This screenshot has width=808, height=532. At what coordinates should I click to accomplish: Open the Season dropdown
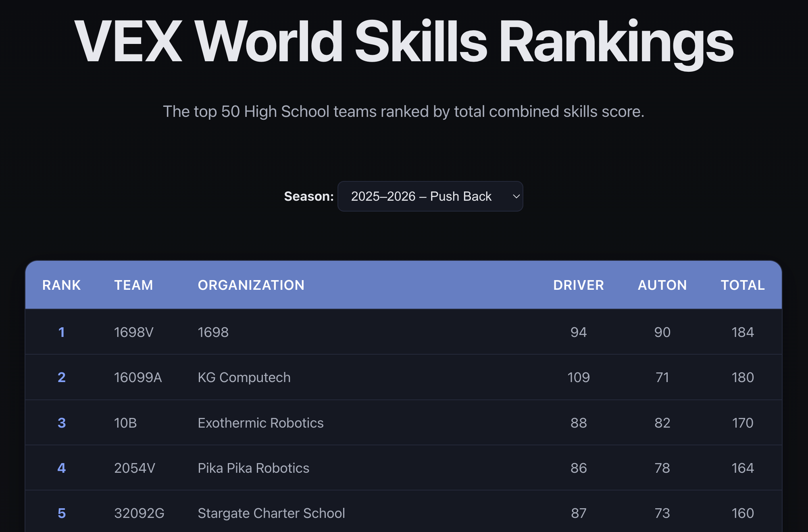pos(430,196)
